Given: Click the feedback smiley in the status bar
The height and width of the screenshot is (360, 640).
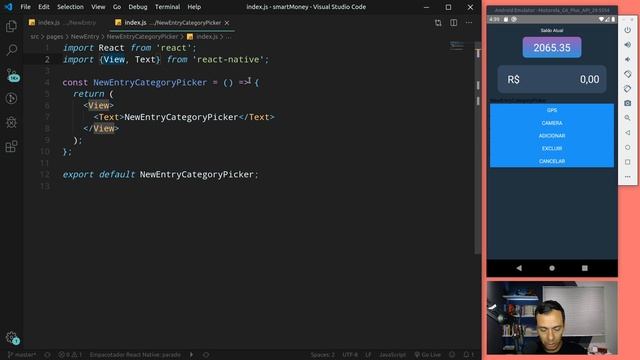Looking at the screenshot, I should point(452,355).
